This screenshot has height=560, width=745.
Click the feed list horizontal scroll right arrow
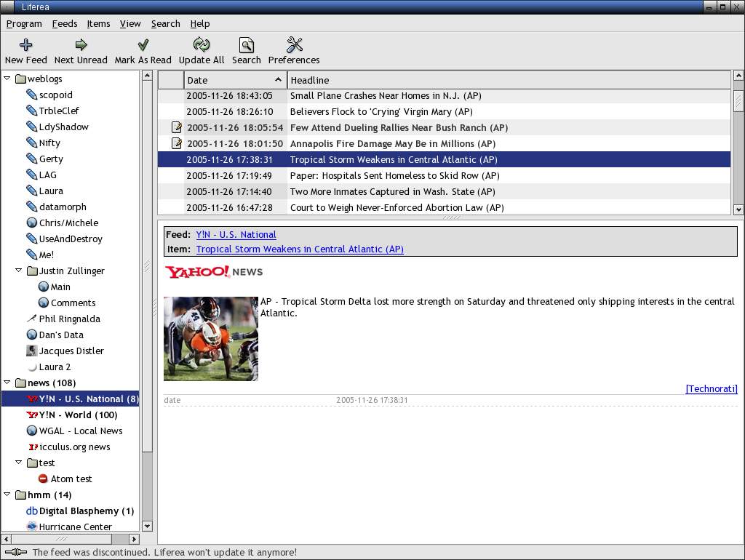[x=134, y=539]
